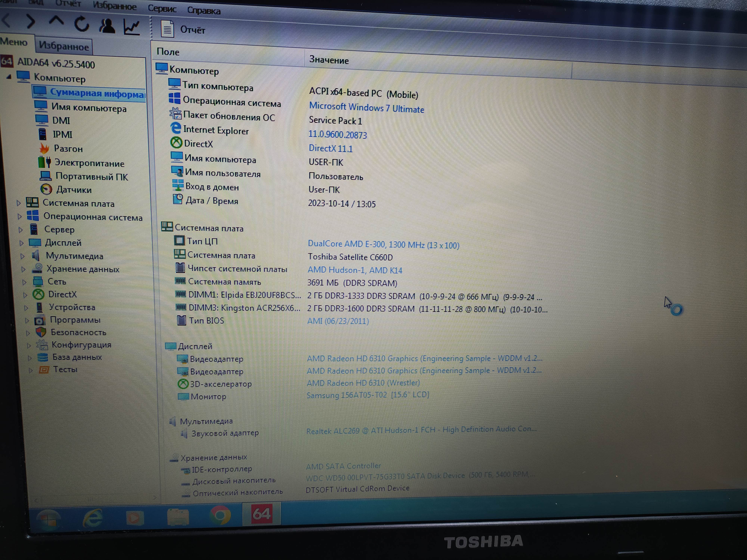Select the Internet Explorer row icon
The width and height of the screenshot is (747, 560).
click(176, 128)
